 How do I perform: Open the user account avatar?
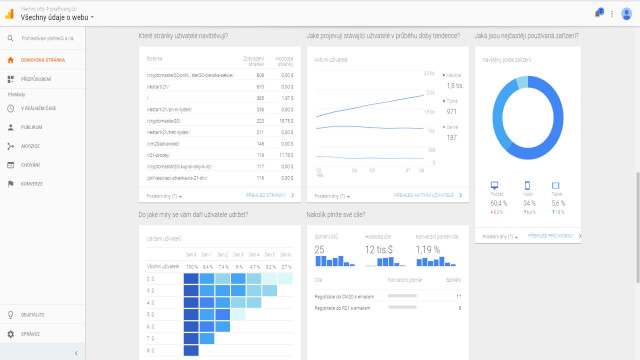(x=627, y=14)
